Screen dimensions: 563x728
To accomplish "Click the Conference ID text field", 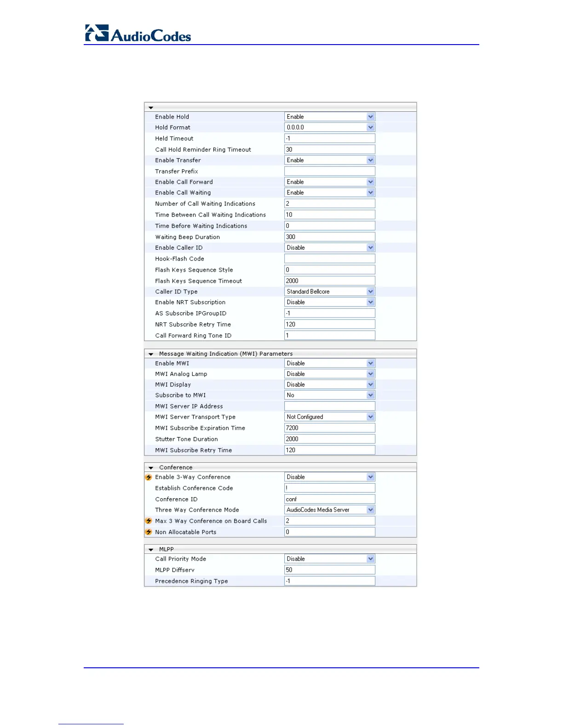I will click(x=330, y=499).
